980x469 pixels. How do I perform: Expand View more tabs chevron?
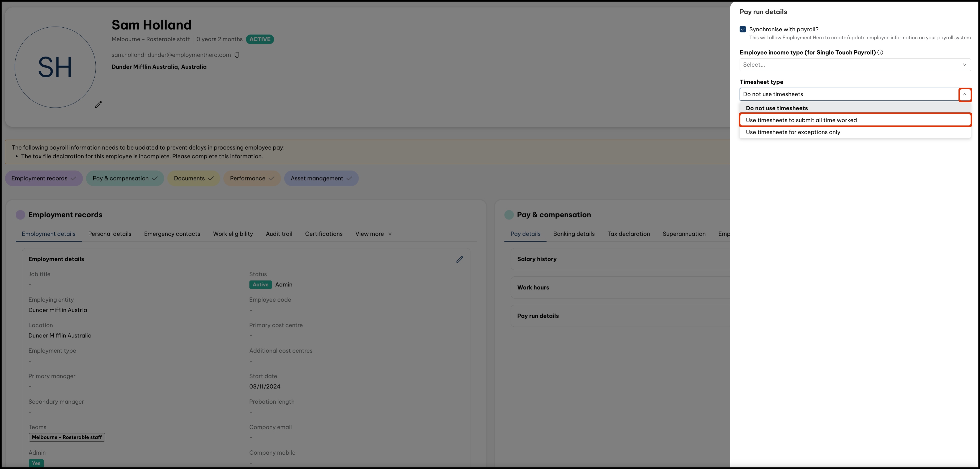click(390, 234)
